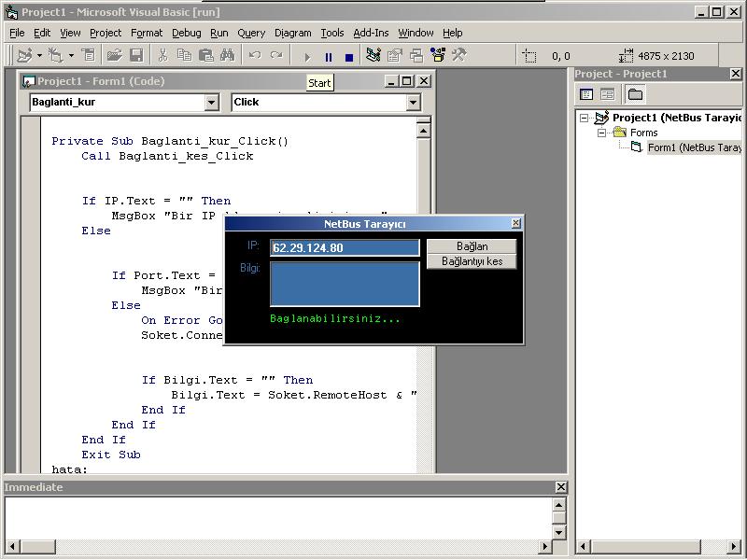Collapse the Forms folder tree node
The height and width of the screenshot is (560, 747).
click(602, 133)
